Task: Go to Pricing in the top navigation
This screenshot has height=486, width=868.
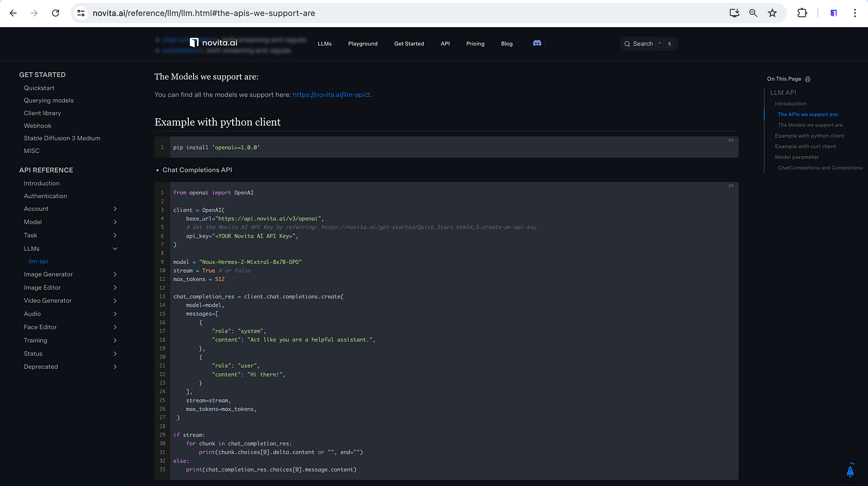Action: coord(475,44)
